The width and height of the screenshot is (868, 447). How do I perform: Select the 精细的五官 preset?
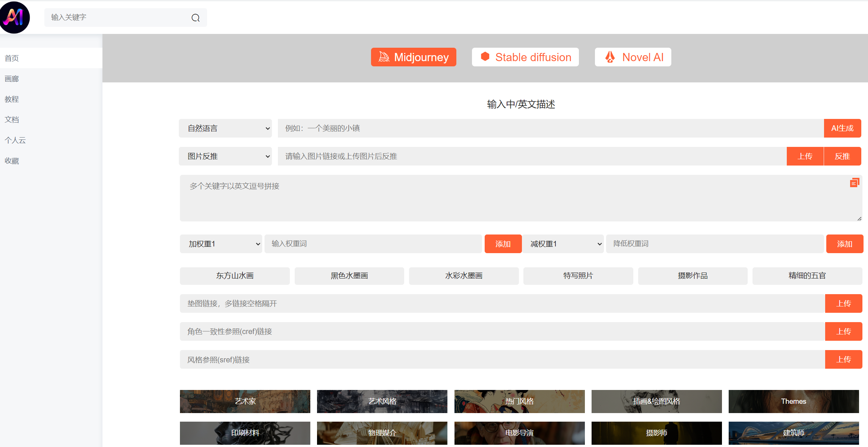(x=807, y=276)
